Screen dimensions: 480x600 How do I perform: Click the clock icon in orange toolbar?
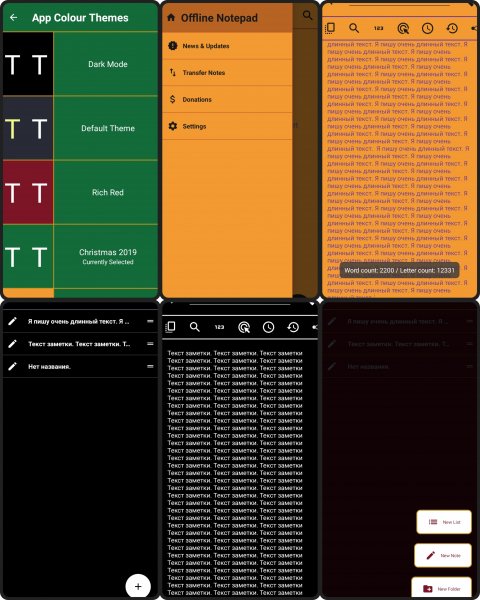point(428,28)
